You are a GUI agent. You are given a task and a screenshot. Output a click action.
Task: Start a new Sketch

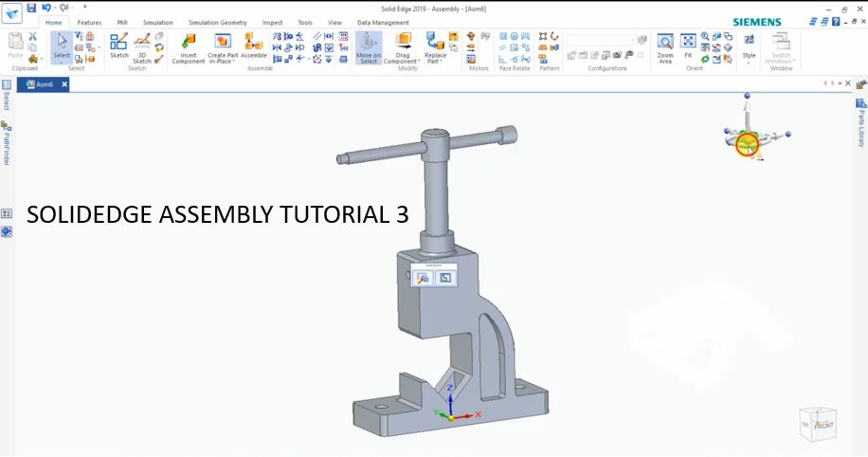coord(119,46)
